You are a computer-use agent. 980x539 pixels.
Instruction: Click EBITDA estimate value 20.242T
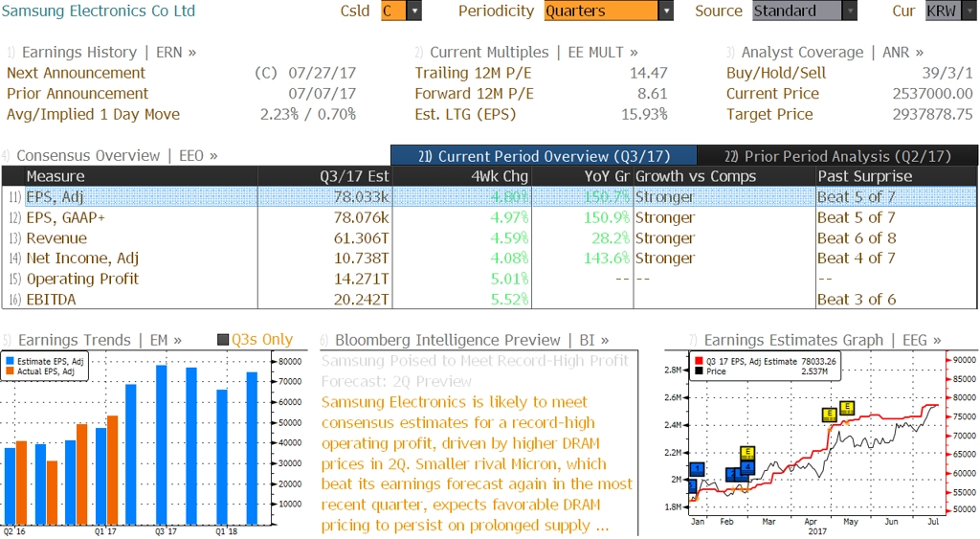pos(361,300)
